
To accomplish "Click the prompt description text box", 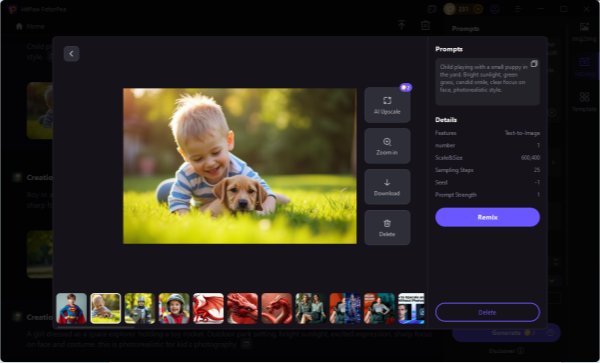I will coord(488,82).
